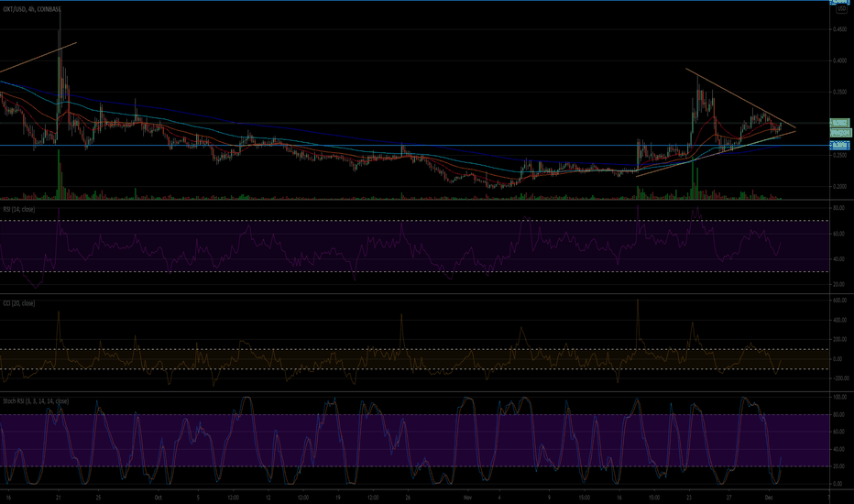
Task: Click the 0.4000 price axis label
Action: click(839, 61)
